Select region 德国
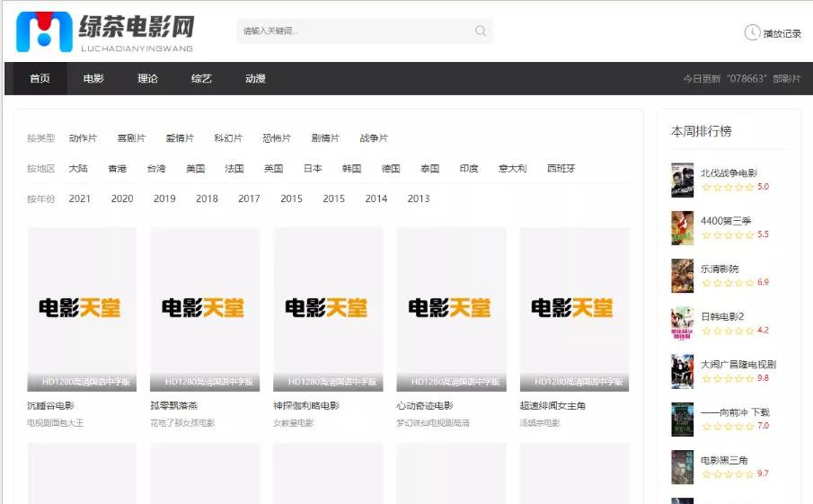Image resolution: width=813 pixels, height=504 pixels. pyautogui.click(x=391, y=169)
